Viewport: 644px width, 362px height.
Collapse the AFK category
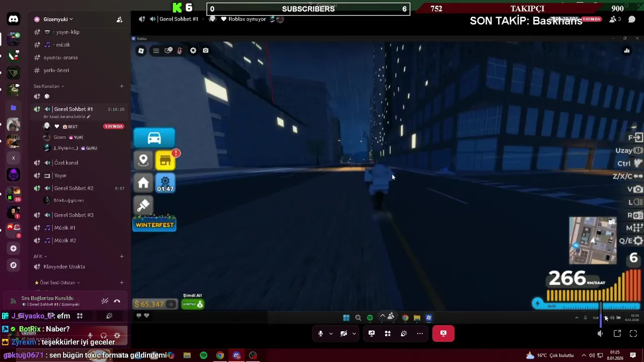tap(40, 256)
